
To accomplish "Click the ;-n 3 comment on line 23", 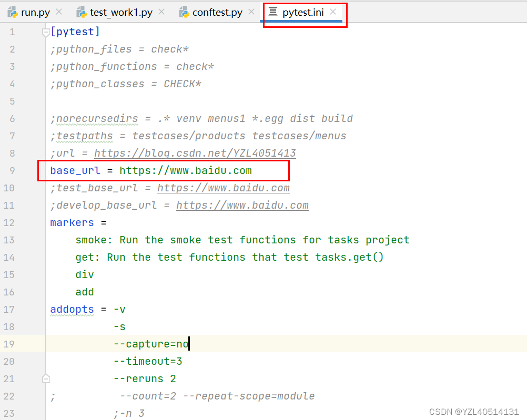I will 129,413.
